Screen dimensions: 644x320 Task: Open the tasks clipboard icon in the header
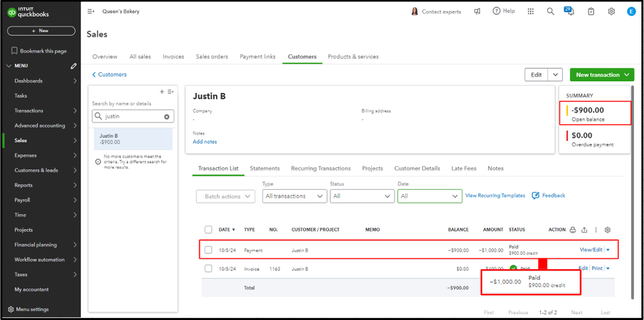(x=590, y=12)
